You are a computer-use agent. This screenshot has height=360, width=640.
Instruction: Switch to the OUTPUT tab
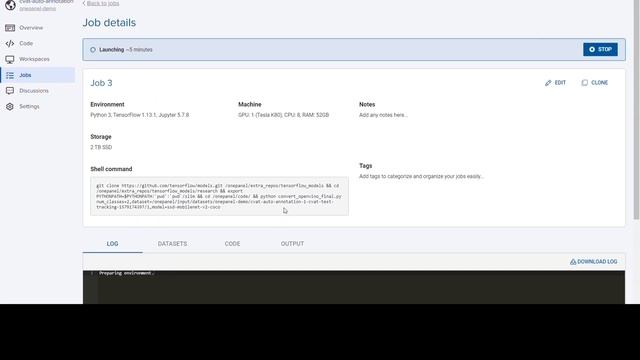(292, 244)
